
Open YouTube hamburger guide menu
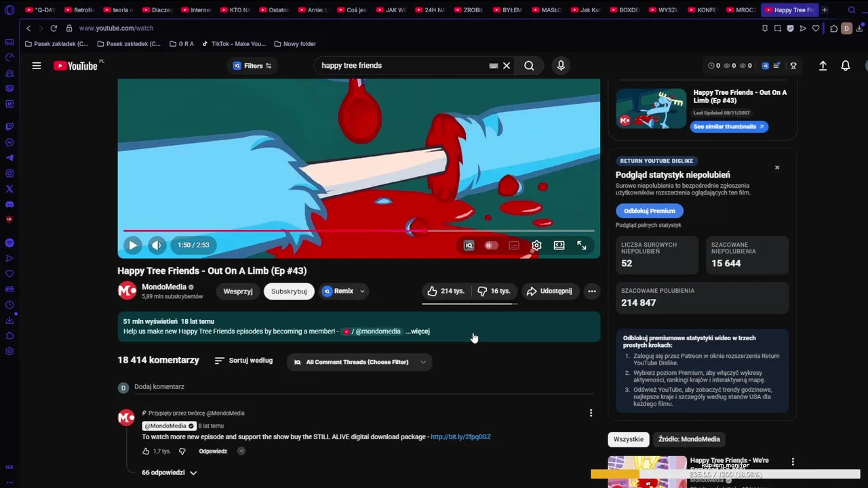37,66
